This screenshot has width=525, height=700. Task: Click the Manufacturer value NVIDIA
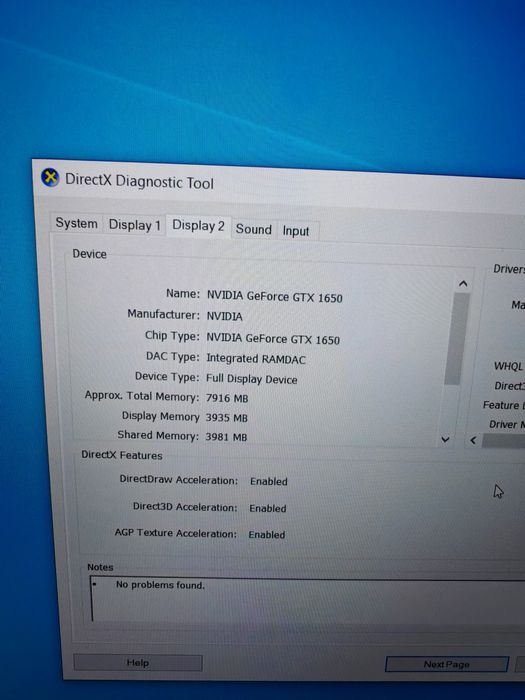[x=225, y=317]
